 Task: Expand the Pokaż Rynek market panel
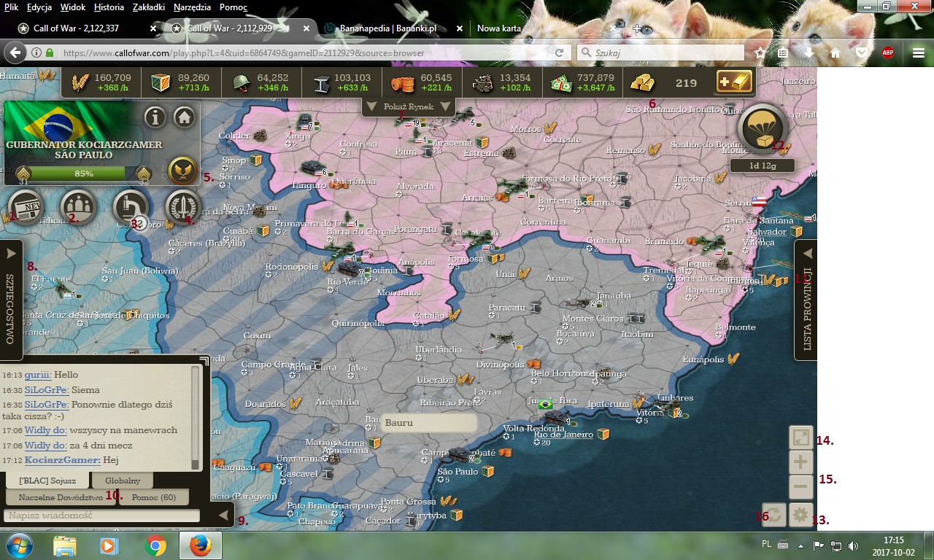pos(409,106)
